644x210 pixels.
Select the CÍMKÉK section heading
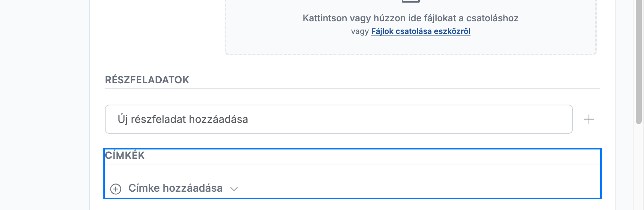pyautogui.click(x=125, y=155)
